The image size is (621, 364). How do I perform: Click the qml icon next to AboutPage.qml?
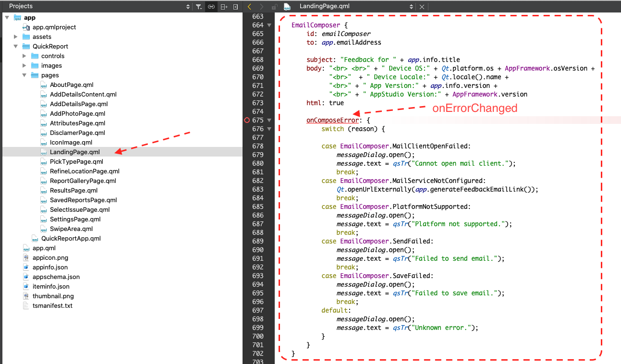click(x=44, y=85)
